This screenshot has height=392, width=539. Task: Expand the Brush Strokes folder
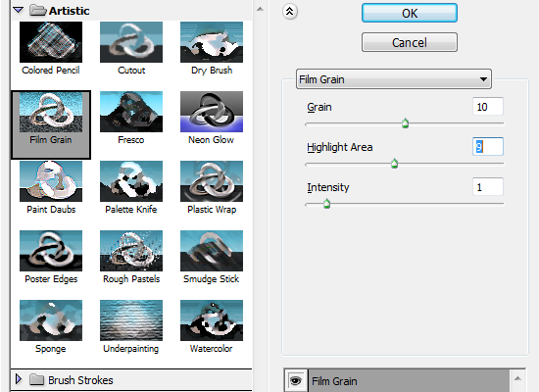pos(19,379)
